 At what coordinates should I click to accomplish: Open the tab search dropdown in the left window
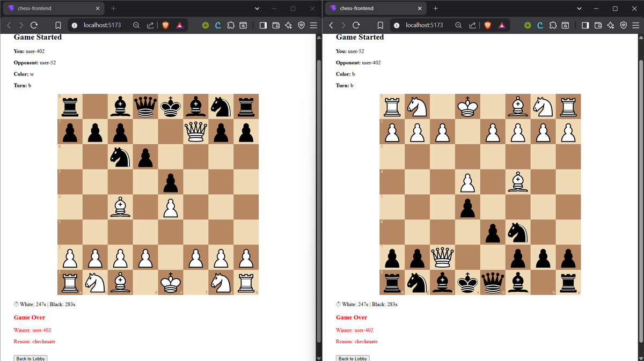click(x=257, y=8)
